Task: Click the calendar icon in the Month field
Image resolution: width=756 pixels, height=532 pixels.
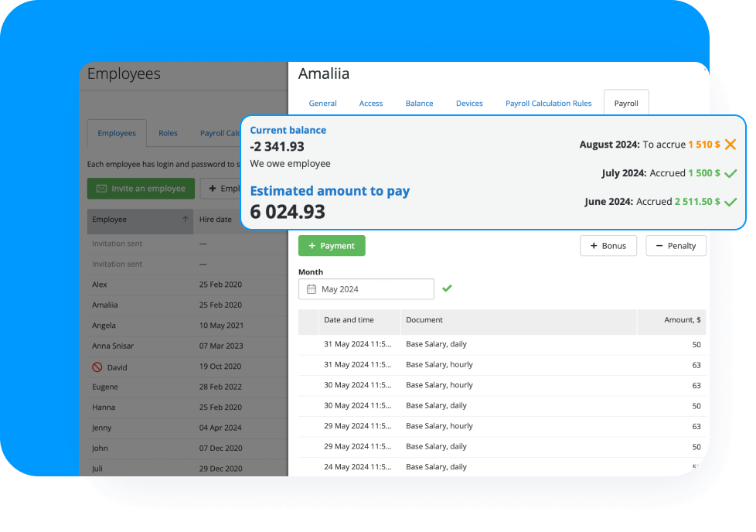Action: point(312,289)
